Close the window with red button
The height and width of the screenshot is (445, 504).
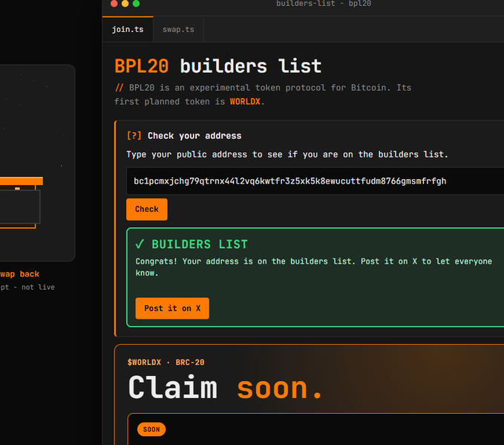(114, 4)
